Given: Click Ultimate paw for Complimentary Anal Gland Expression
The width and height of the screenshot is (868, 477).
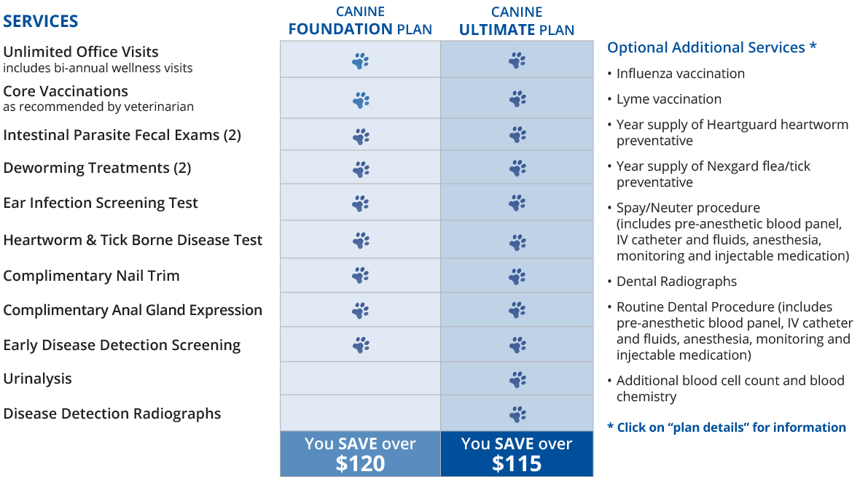Looking at the screenshot, I should click(x=517, y=310).
